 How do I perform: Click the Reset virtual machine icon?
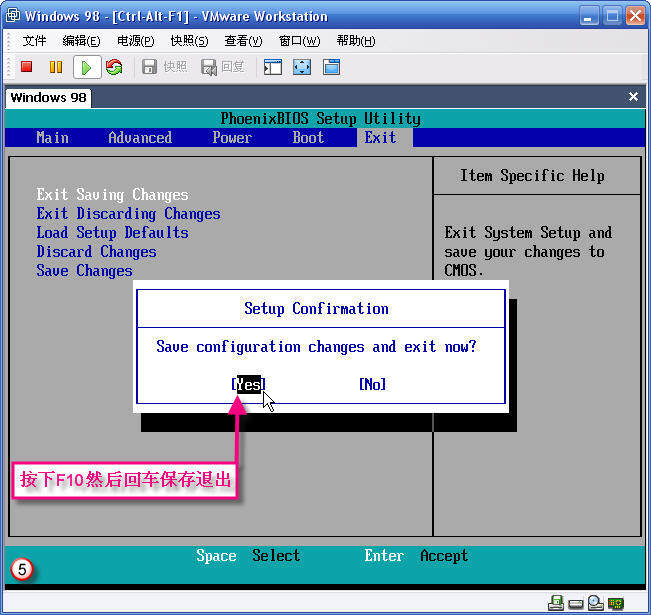click(114, 67)
